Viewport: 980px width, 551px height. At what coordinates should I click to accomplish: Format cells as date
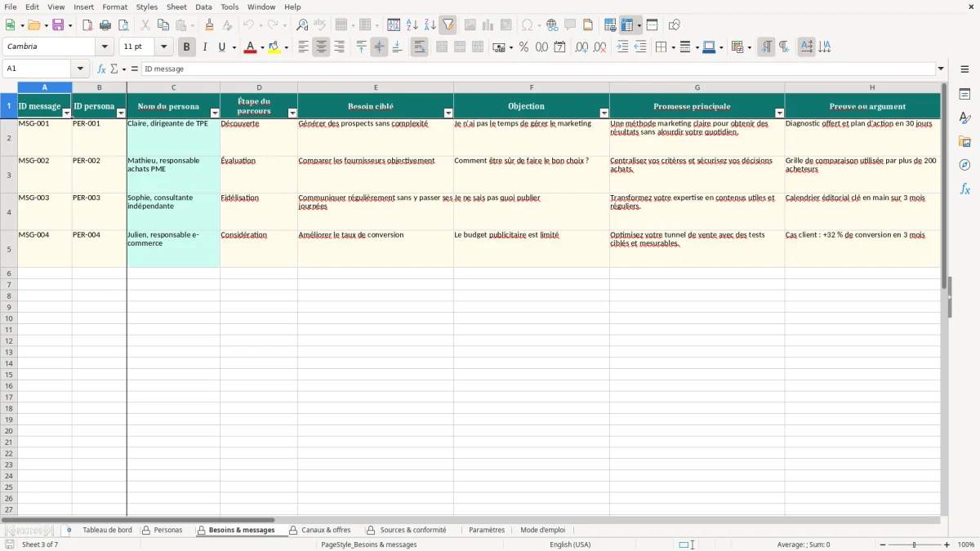coord(559,47)
